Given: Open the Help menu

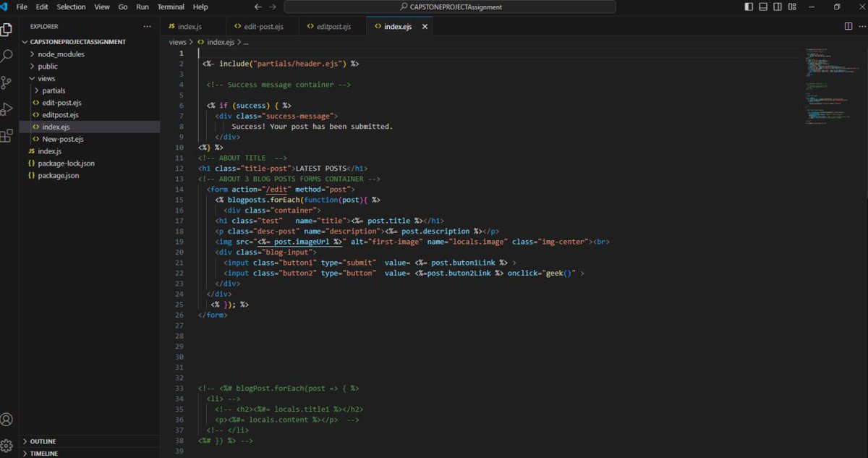Looking at the screenshot, I should coord(200,7).
